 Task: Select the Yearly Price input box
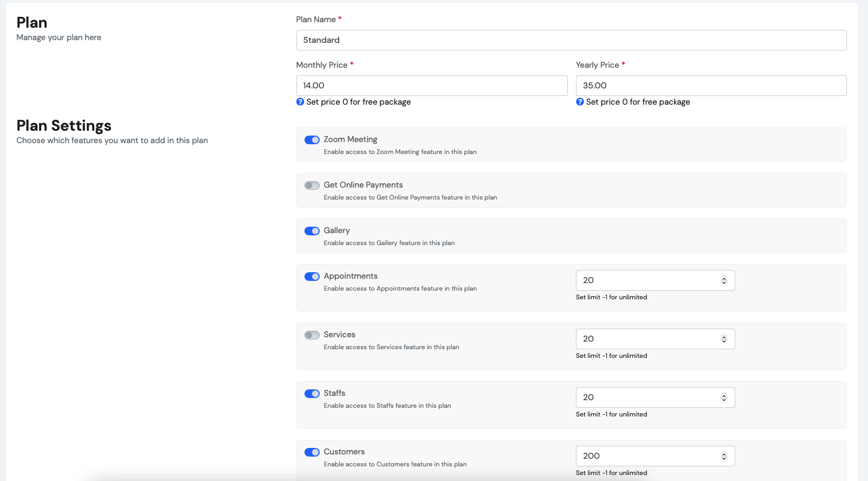711,86
